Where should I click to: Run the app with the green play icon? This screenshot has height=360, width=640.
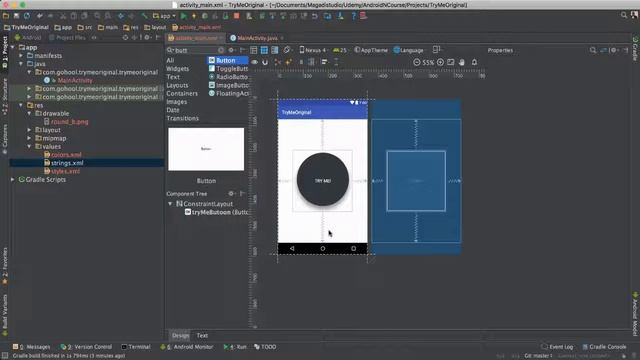pyautogui.click(x=184, y=16)
